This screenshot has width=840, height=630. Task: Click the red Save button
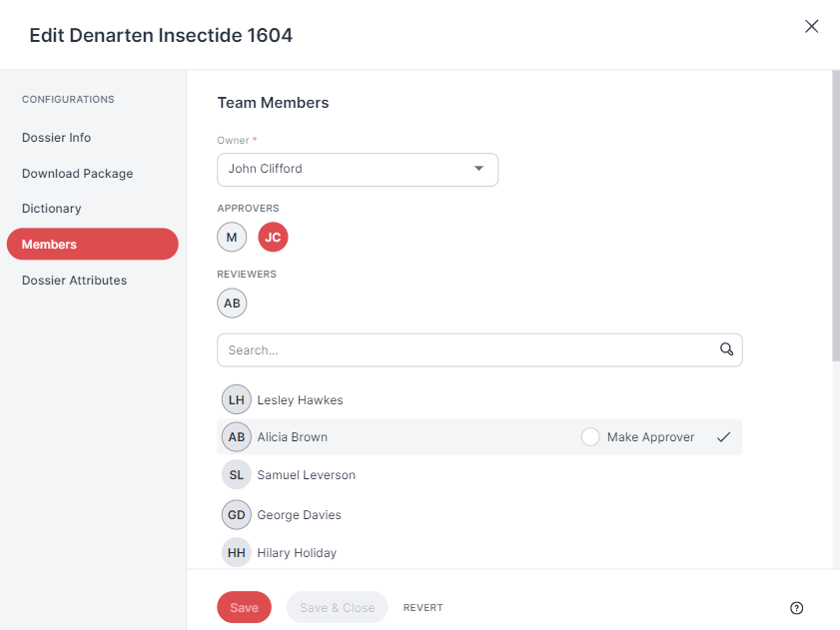245,607
